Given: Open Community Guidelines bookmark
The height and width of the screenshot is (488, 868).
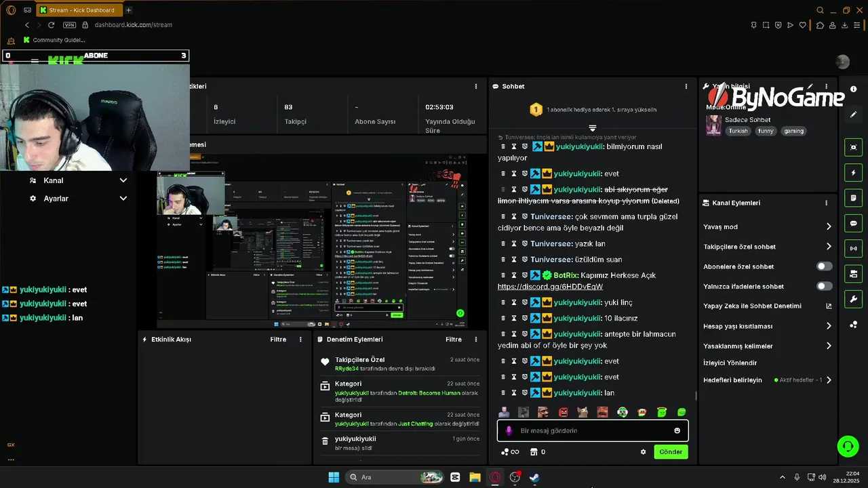Looking at the screenshot, I should [54, 40].
